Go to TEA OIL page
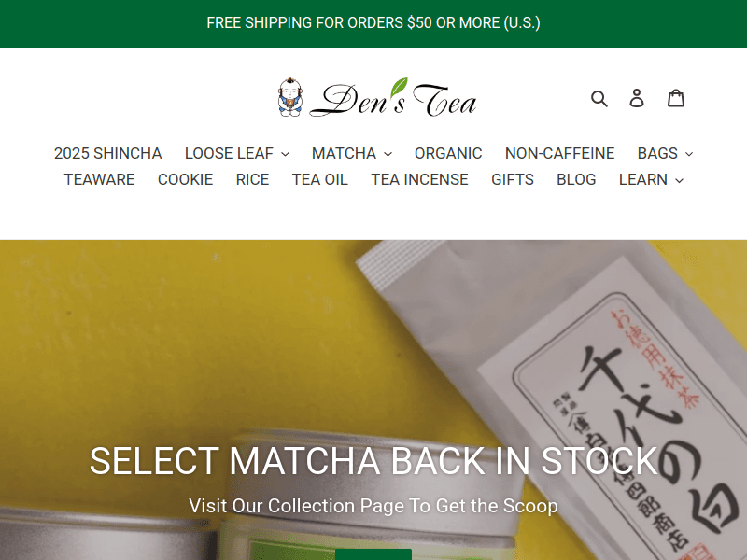This screenshot has height=560, width=747. coord(320,179)
